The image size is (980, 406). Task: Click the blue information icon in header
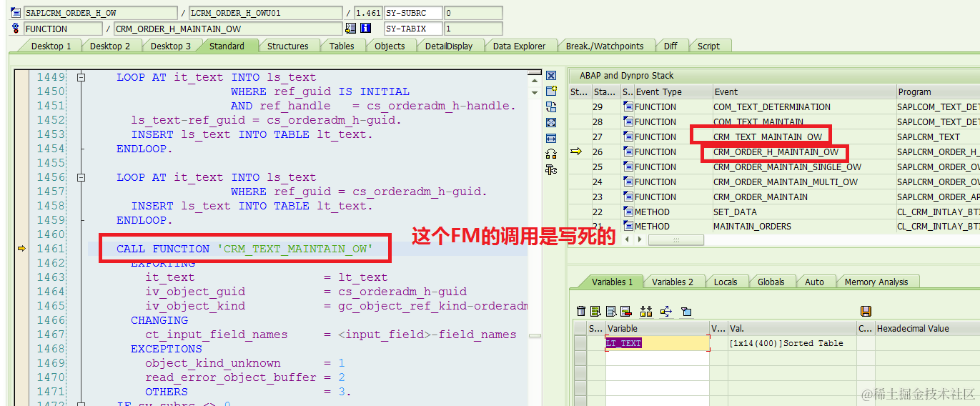(x=365, y=29)
